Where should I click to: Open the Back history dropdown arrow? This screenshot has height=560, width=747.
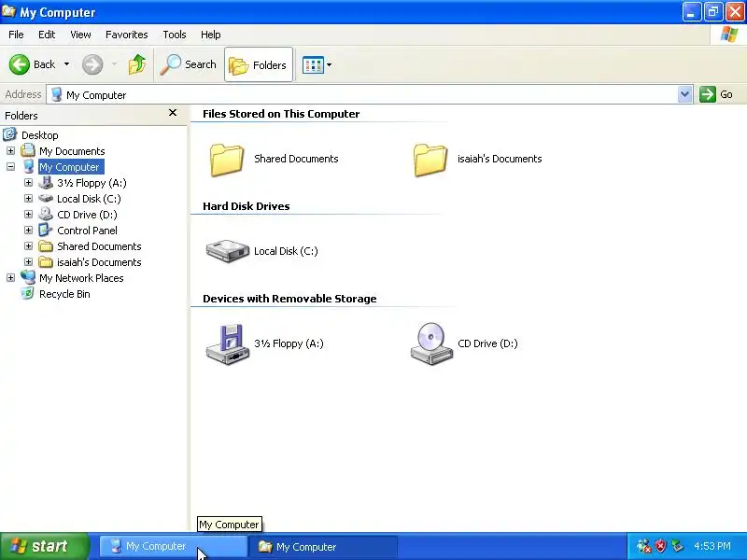click(x=66, y=64)
